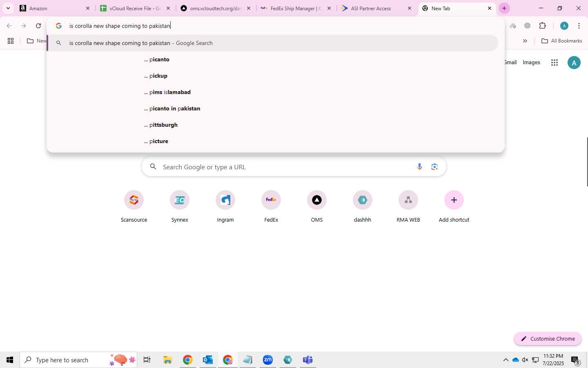Image resolution: width=588 pixels, height=368 pixels.
Task: Open File Explorer from the taskbar
Action: pyautogui.click(x=168, y=360)
